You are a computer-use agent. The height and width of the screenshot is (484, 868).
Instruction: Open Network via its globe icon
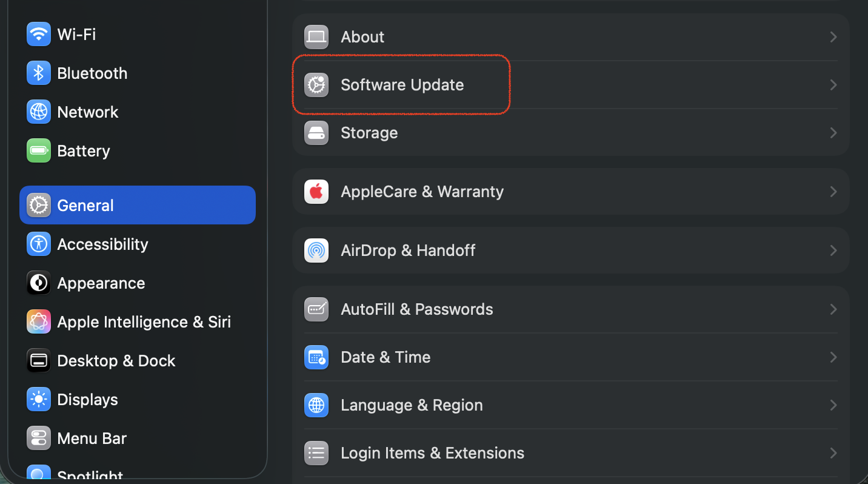39,112
